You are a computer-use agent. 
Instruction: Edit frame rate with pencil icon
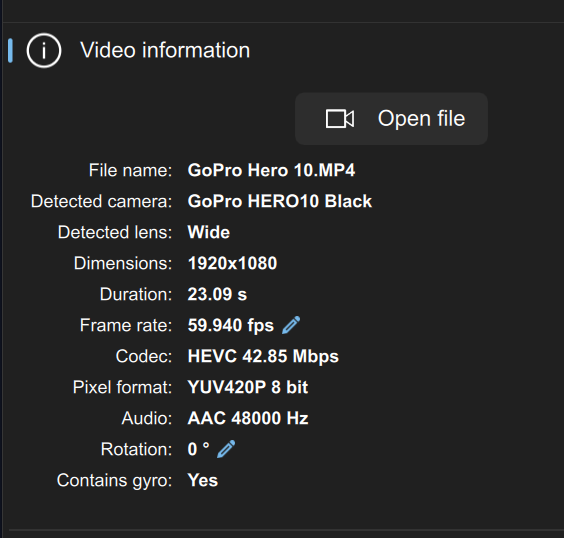(291, 325)
